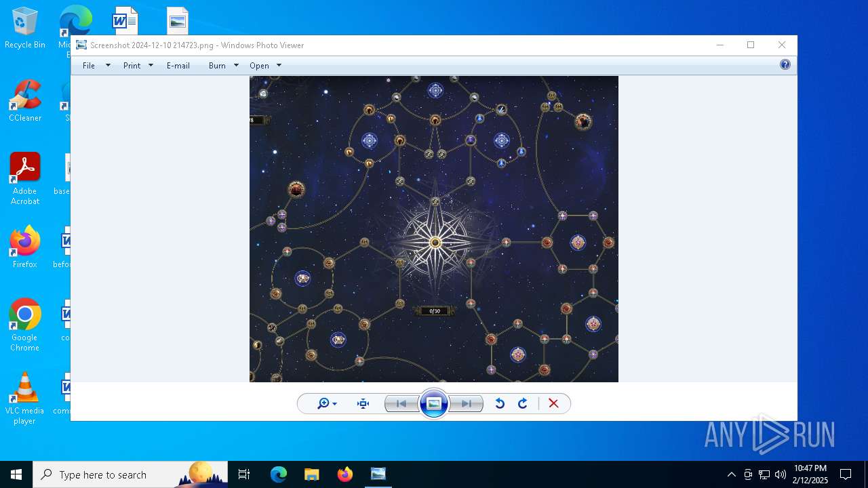Image resolution: width=868 pixels, height=488 pixels.
Task: Close the Windows Photo Viewer window
Action: coord(782,45)
